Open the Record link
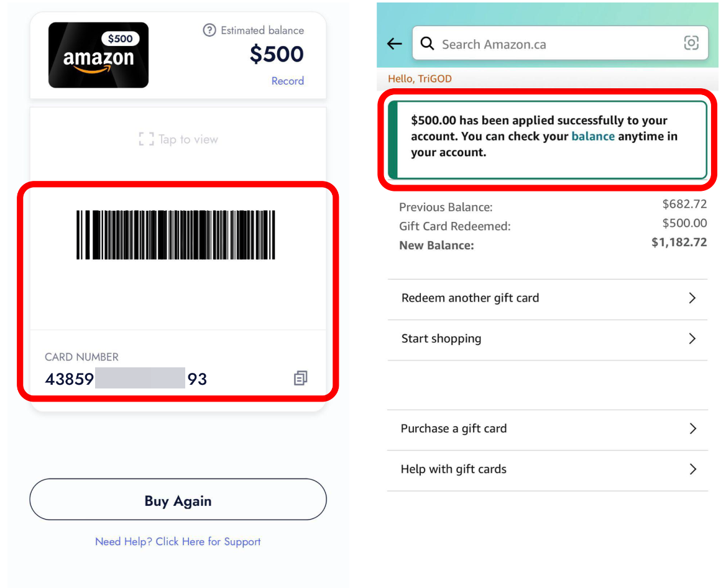The image size is (726, 588). pyautogui.click(x=287, y=81)
